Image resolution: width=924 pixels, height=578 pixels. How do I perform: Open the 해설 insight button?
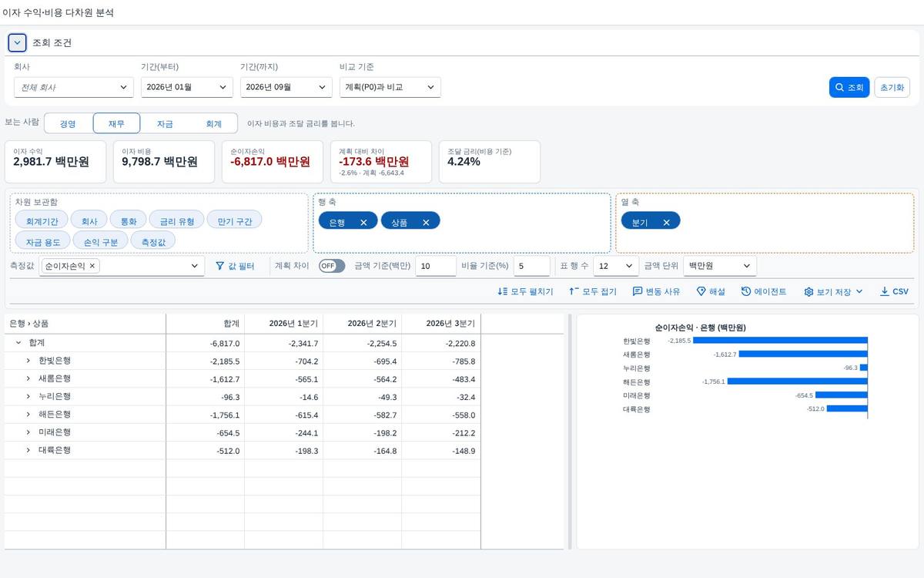tap(711, 291)
